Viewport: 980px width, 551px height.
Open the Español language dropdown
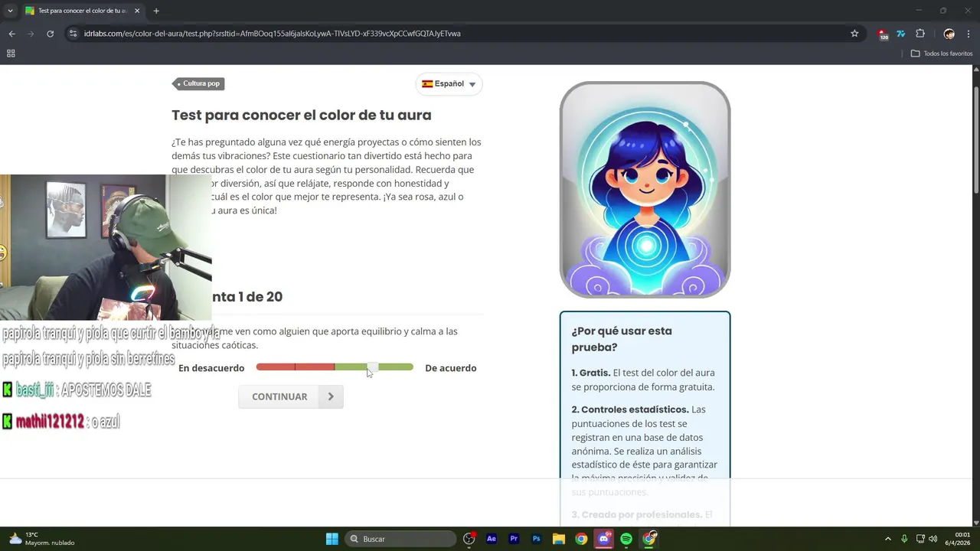449,84
